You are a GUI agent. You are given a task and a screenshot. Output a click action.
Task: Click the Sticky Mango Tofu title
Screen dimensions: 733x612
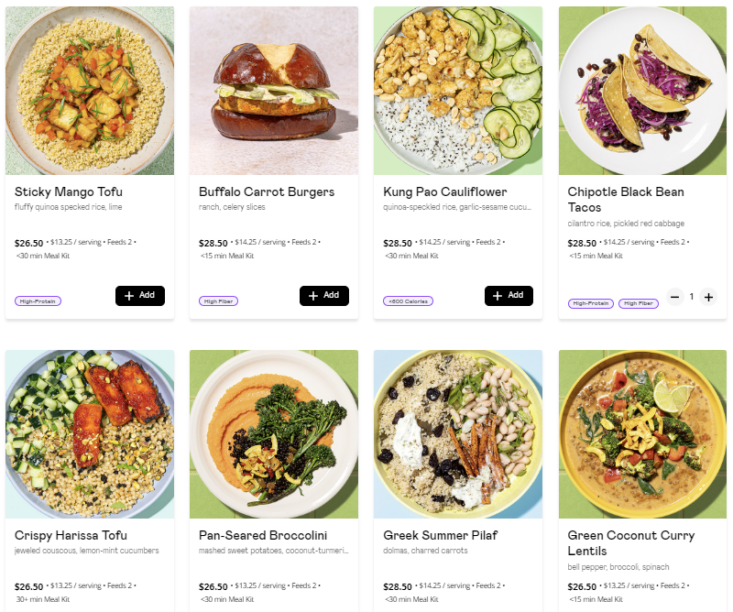click(x=68, y=192)
